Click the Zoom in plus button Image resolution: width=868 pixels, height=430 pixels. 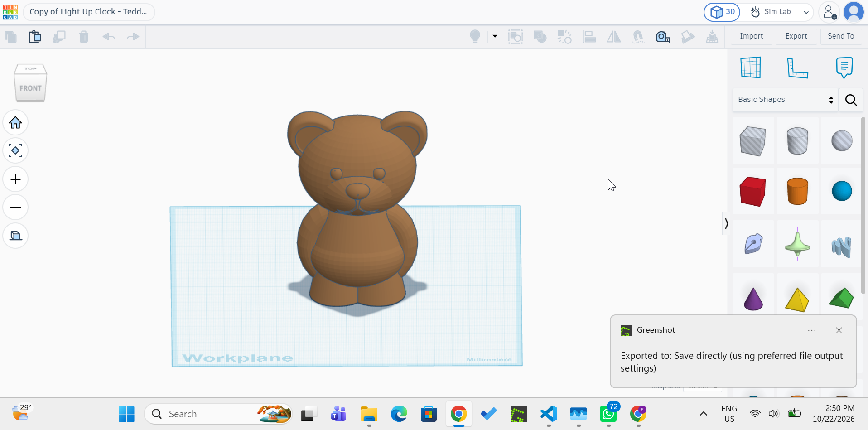click(x=15, y=179)
